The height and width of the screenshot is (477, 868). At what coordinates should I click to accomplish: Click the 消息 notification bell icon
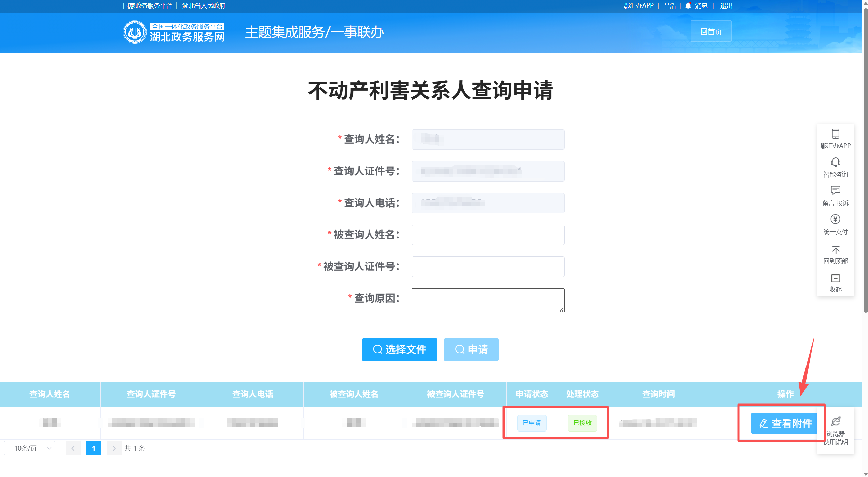688,6
